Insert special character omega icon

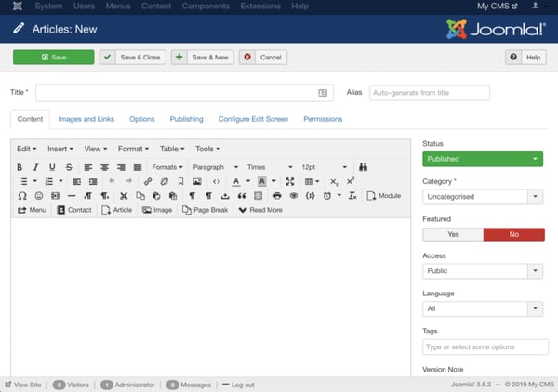[22, 196]
